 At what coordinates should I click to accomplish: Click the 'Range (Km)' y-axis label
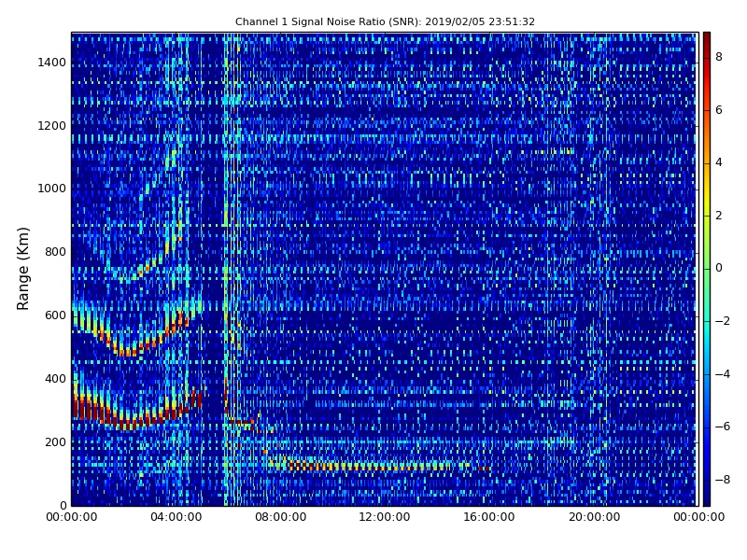pyautogui.click(x=22, y=269)
